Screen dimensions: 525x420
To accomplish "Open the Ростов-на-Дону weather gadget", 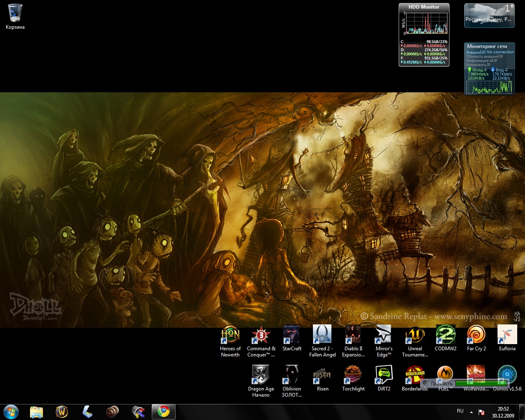I will tap(489, 16).
